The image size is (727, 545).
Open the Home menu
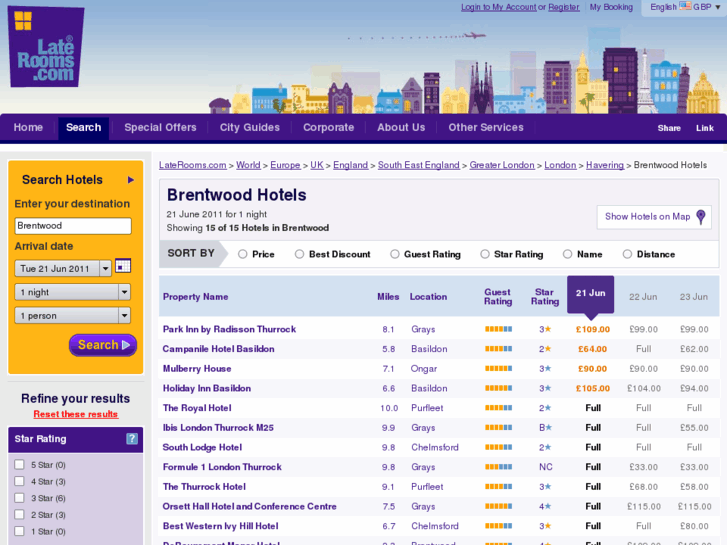pyautogui.click(x=28, y=128)
